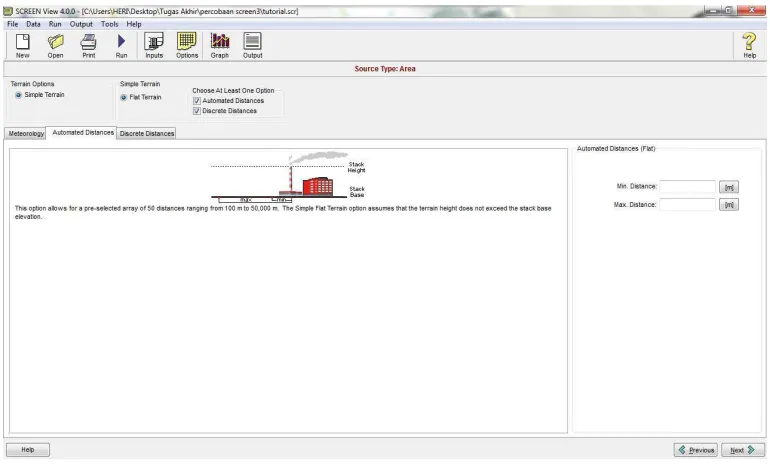Click the stack and building diagram image

point(288,177)
